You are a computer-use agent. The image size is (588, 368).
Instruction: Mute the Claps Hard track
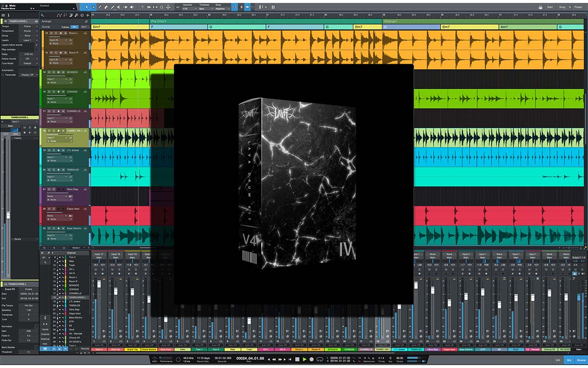pyautogui.click(x=49, y=210)
